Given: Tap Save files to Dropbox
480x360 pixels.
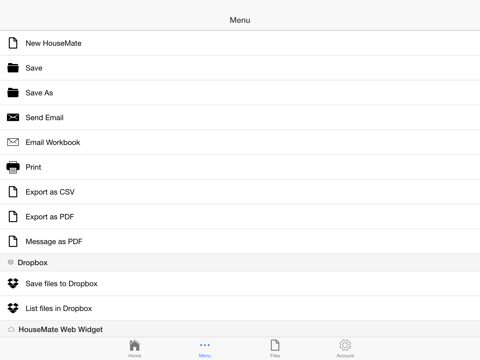Looking at the screenshot, I should click(x=240, y=283).
